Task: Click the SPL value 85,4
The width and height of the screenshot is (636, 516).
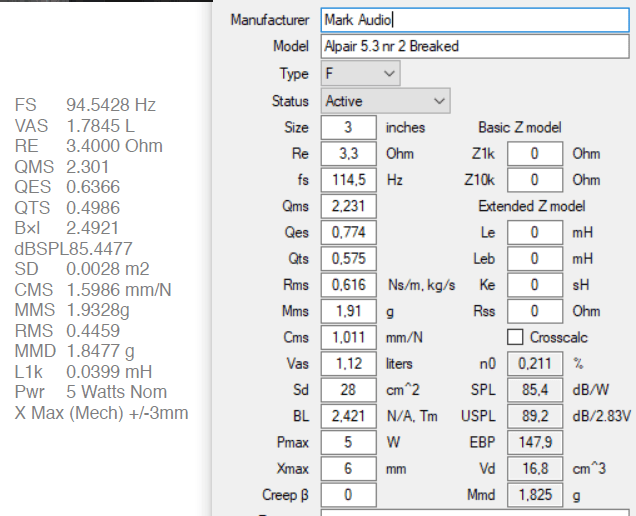Action: (x=535, y=390)
